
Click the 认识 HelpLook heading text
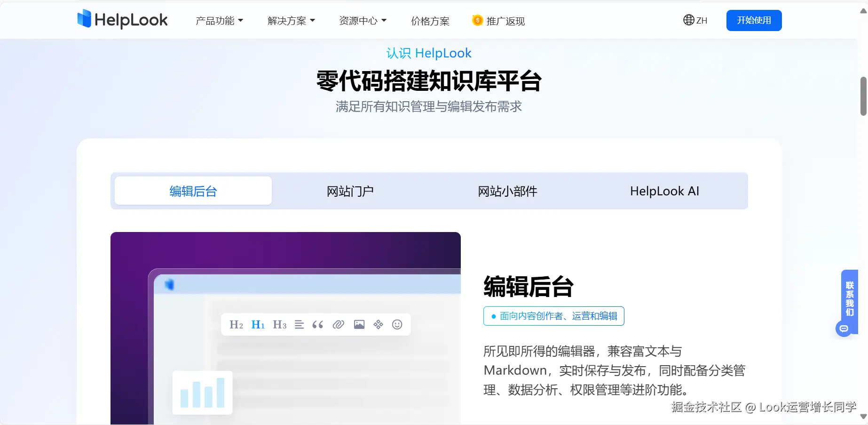pyautogui.click(x=429, y=53)
